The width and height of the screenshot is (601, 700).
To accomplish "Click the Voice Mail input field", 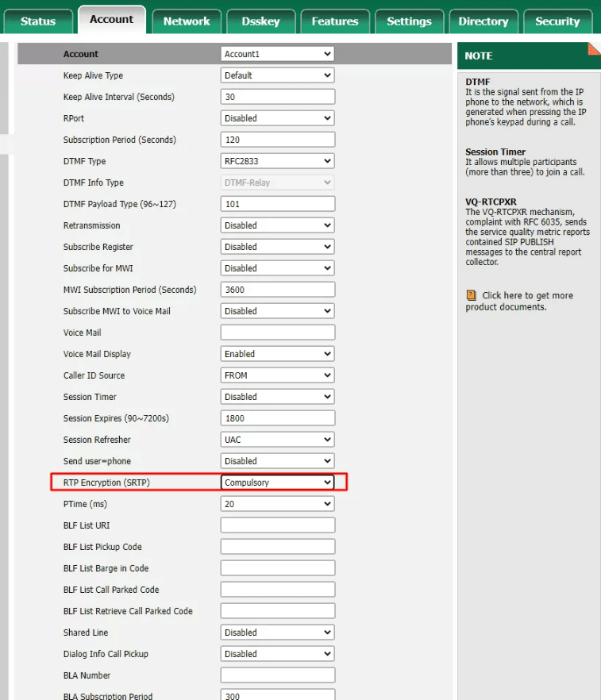I will click(x=277, y=333).
